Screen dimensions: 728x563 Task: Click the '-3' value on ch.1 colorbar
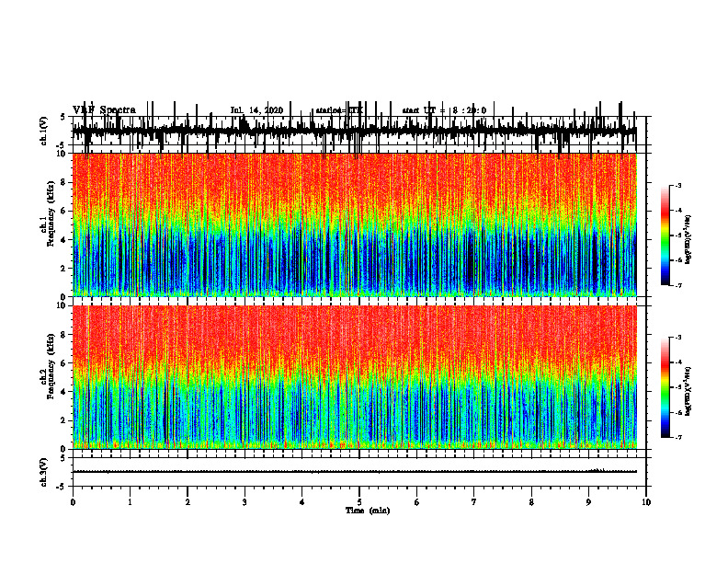[677, 185]
